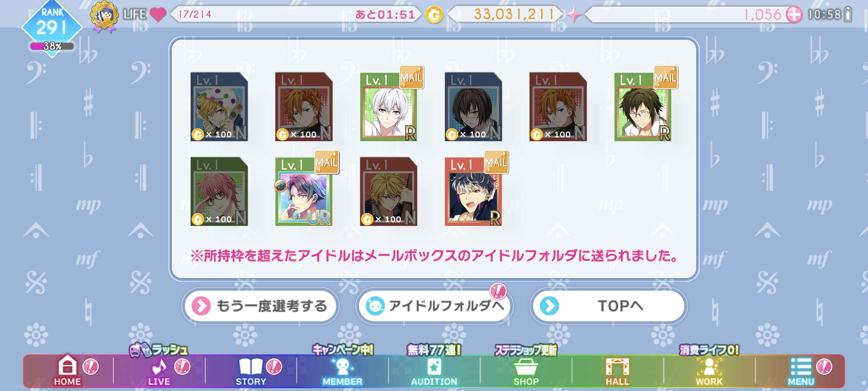Select the pink-haired glasses N card
The height and width of the screenshot is (391, 868).
click(x=219, y=192)
